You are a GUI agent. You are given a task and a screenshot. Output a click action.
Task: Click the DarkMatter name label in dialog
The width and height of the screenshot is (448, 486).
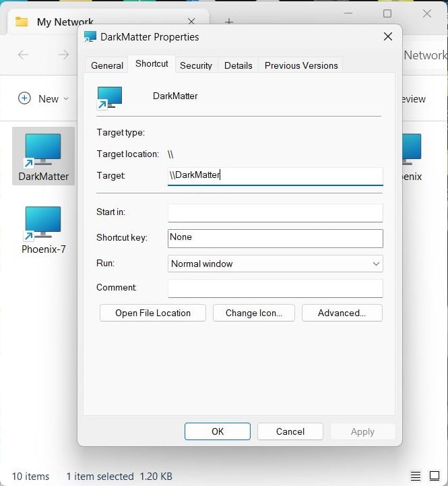click(175, 96)
